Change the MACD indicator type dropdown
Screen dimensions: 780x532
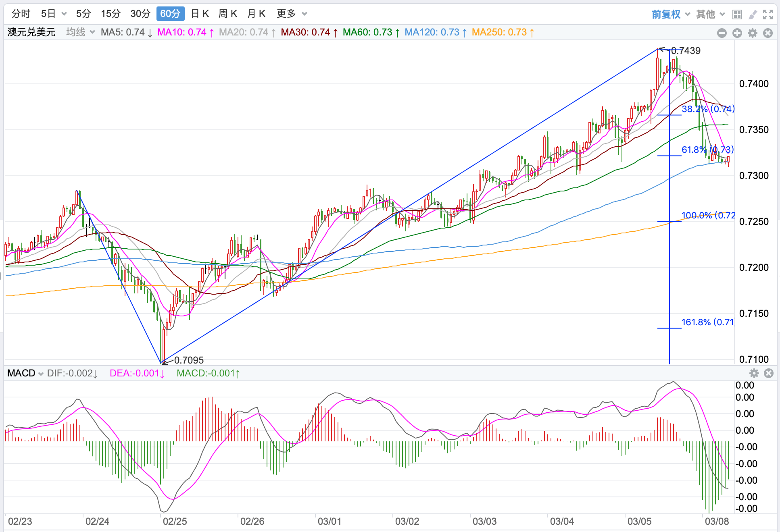pos(25,373)
